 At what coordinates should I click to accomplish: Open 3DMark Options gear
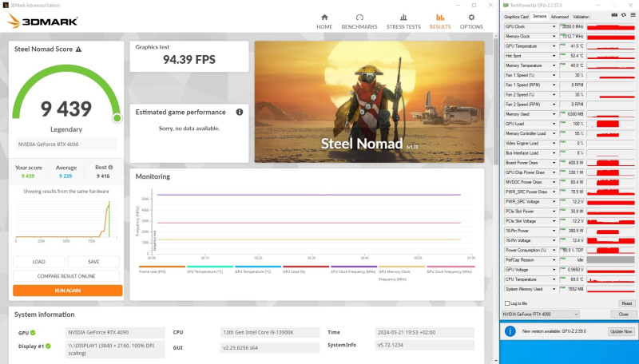(471, 22)
